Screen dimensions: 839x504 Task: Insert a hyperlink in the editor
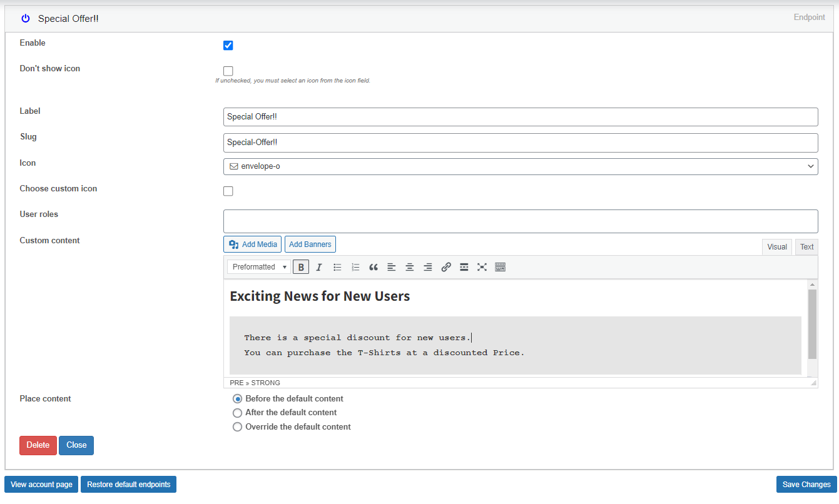445,266
